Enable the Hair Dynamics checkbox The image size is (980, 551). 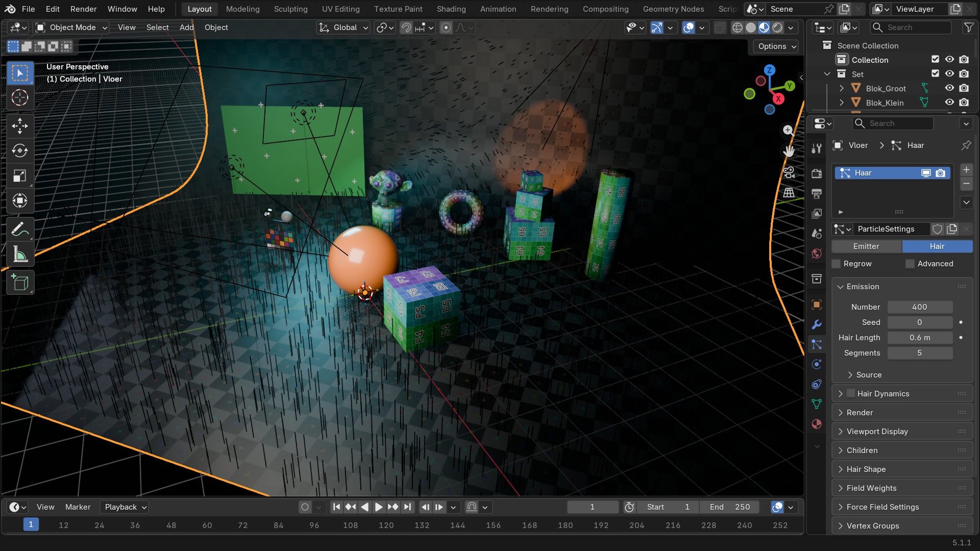pyautogui.click(x=851, y=393)
